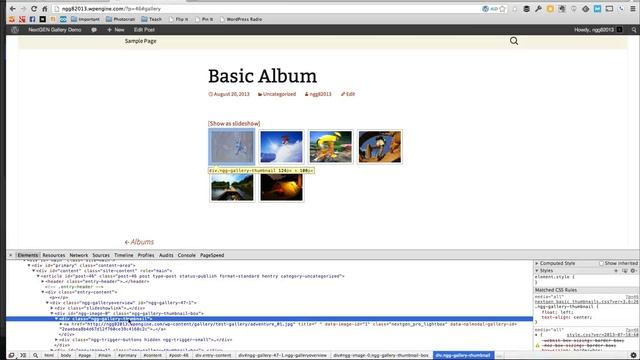640x360 pixels.
Task: Click the Pin It bookmarklet
Action: [204, 19]
